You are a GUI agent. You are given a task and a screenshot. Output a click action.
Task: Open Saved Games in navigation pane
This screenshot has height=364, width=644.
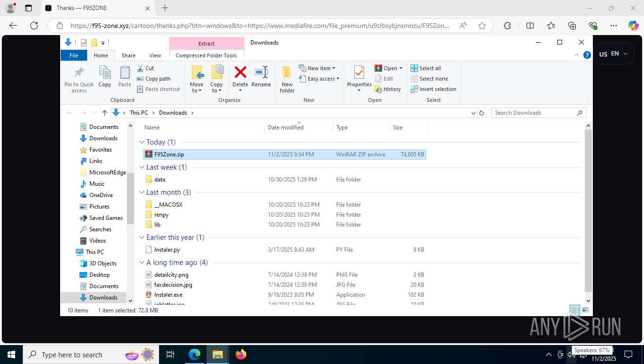pyautogui.click(x=106, y=218)
